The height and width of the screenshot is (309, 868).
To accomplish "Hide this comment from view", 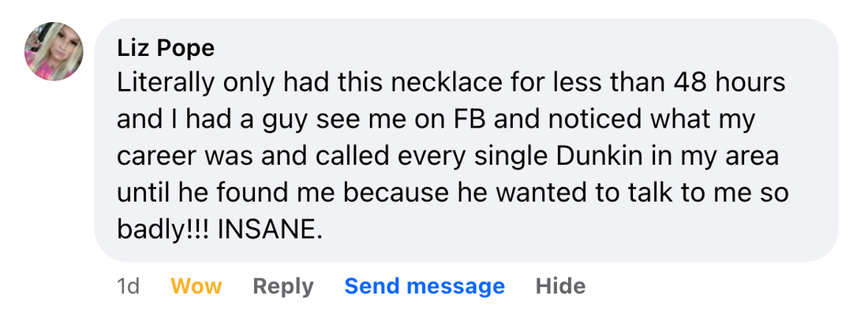I will [560, 286].
